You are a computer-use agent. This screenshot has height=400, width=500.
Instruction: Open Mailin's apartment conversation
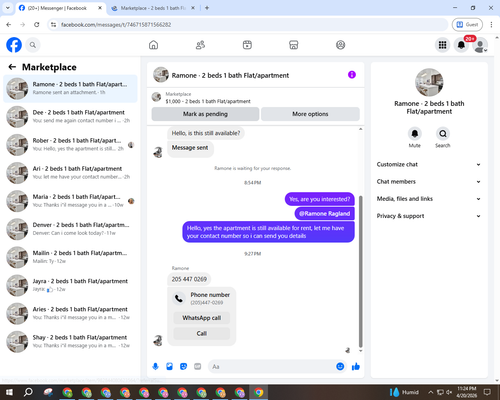pos(70,257)
